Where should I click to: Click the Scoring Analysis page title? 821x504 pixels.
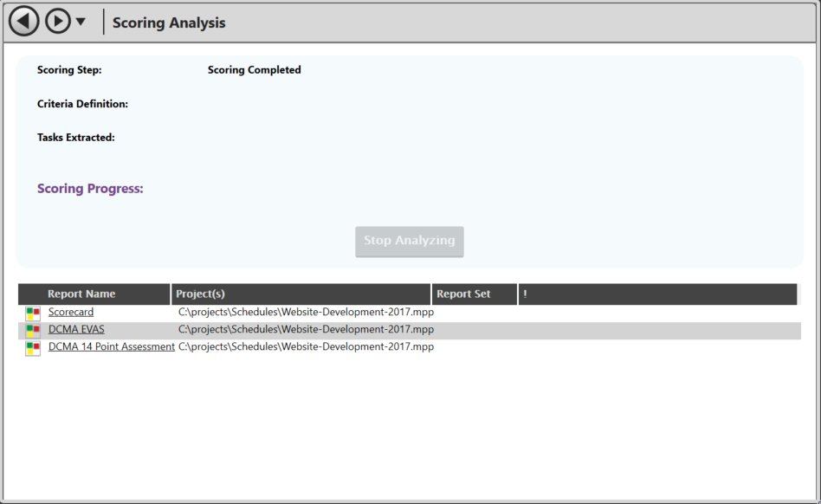[169, 23]
